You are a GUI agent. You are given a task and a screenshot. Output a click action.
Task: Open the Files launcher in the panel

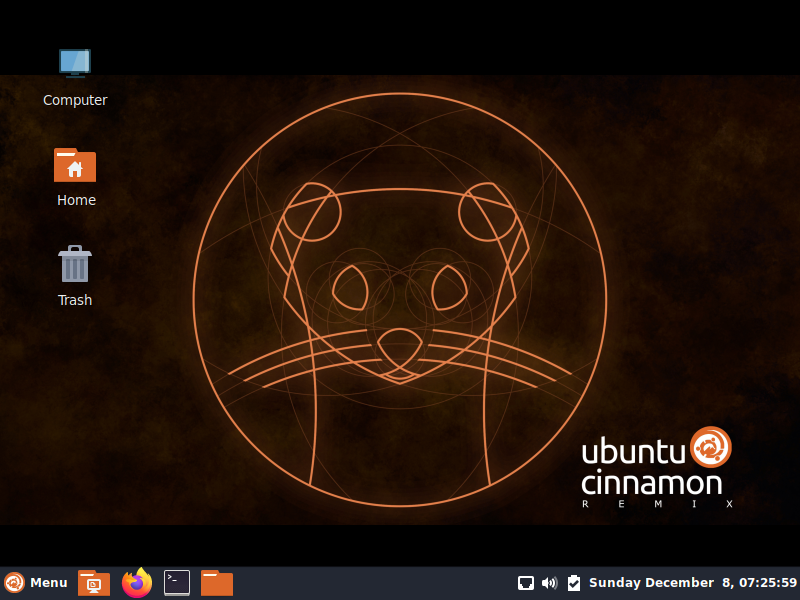(x=217, y=583)
